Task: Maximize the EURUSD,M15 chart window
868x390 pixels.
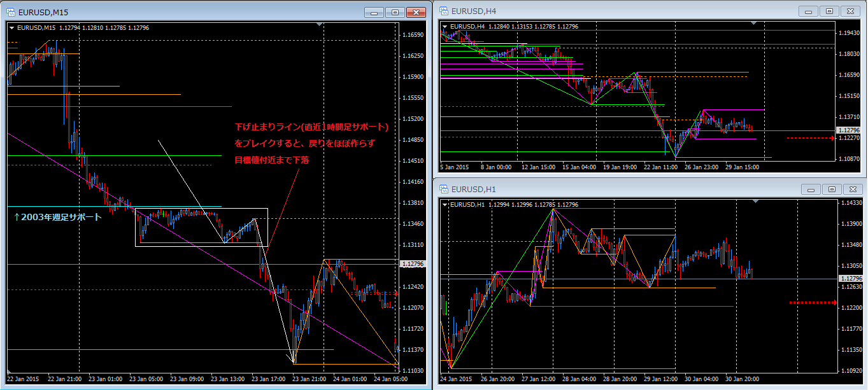Action: 395,12
